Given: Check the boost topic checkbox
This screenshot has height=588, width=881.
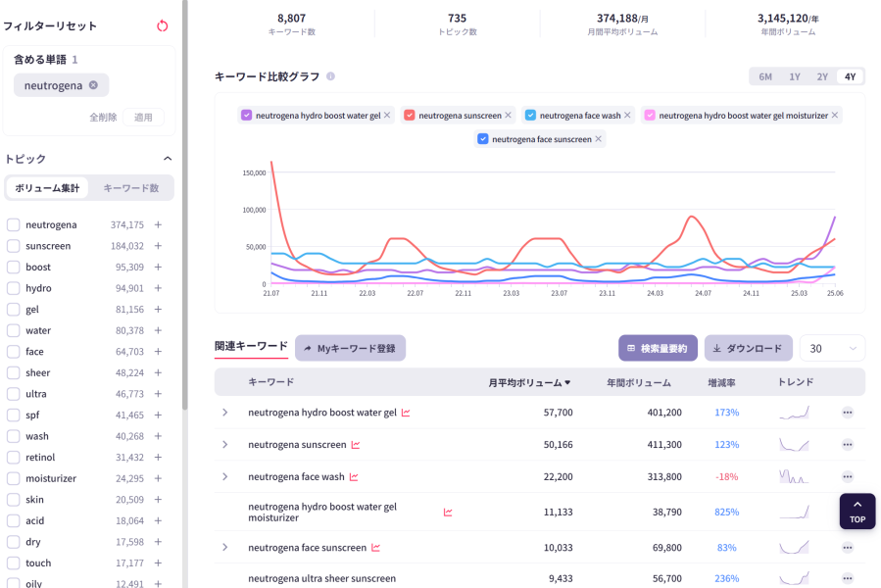Looking at the screenshot, I should pos(14,267).
